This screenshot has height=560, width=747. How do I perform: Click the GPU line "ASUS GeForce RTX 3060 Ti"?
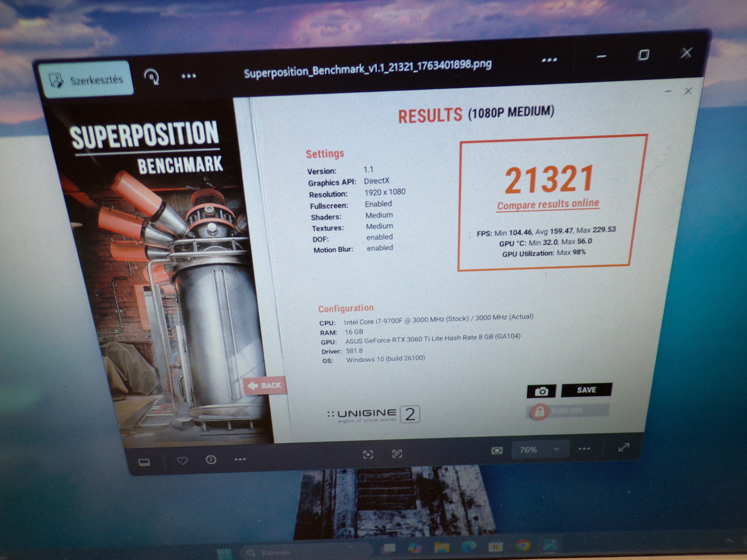click(x=432, y=339)
